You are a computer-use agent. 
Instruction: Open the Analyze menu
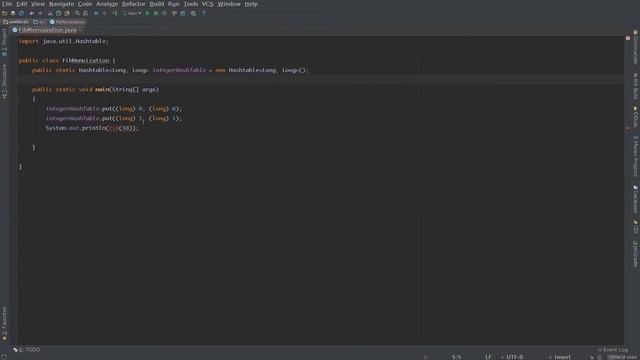click(107, 4)
